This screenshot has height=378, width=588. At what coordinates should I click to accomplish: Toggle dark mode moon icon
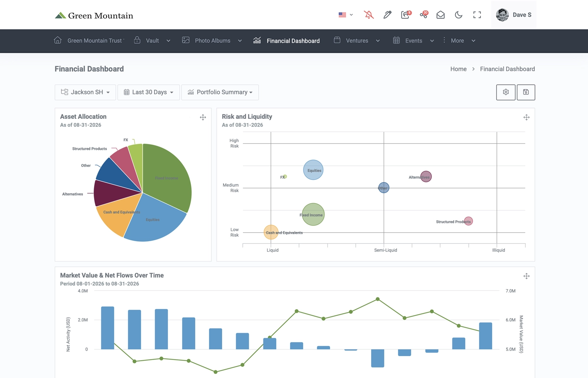coord(459,15)
